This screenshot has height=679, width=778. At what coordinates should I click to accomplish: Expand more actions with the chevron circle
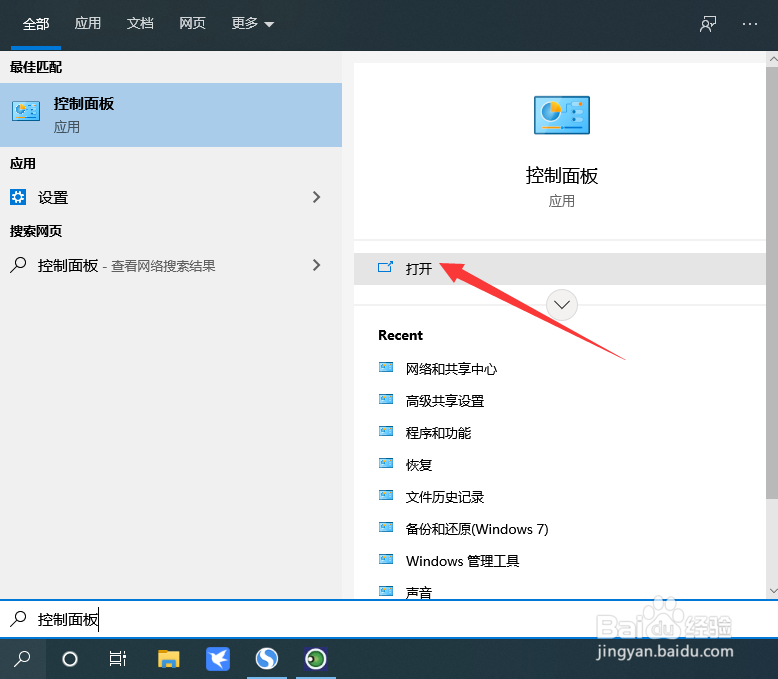coord(562,305)
